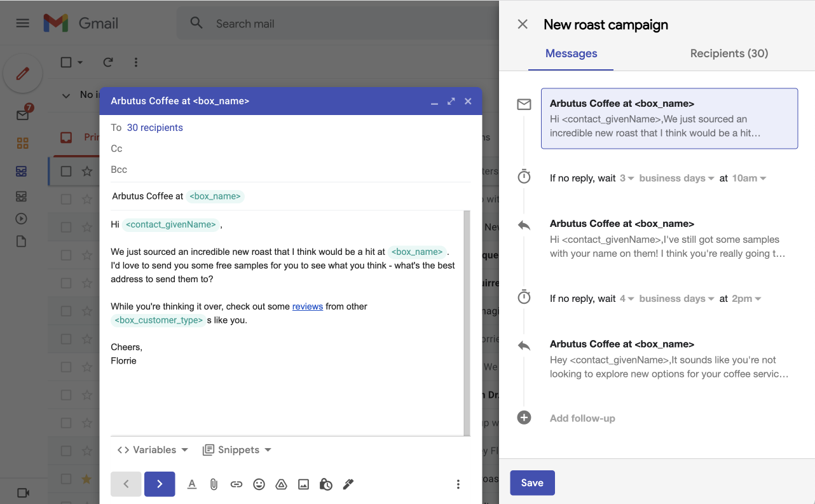Expand the Variables dropdown
This screenshot has height=504, width=815.
[x=152, y=449]
